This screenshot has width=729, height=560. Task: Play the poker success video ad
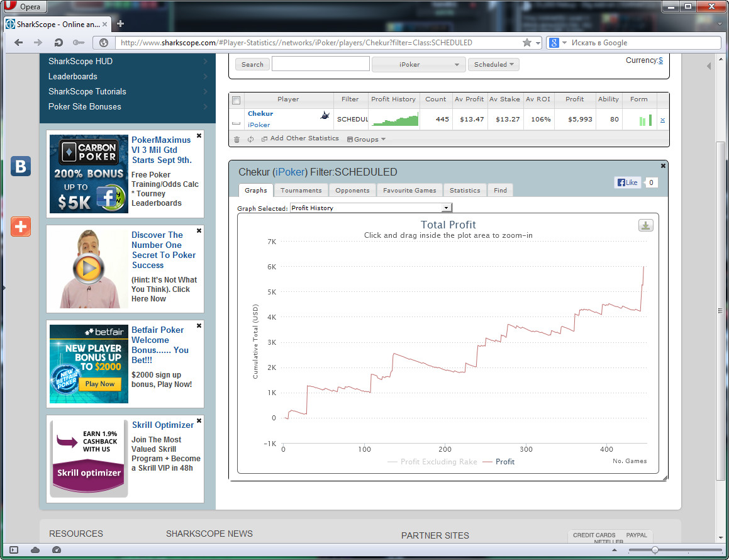click(x=89, y=269)
